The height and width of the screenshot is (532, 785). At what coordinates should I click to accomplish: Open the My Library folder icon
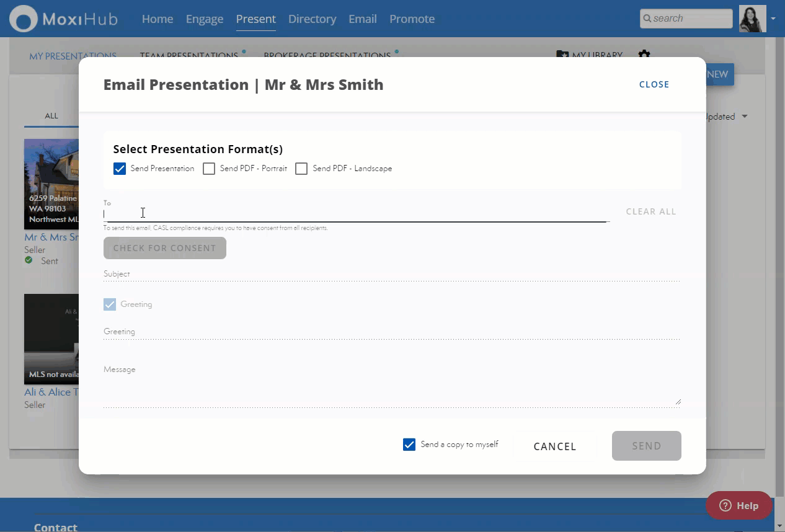[x=562, y=55]
